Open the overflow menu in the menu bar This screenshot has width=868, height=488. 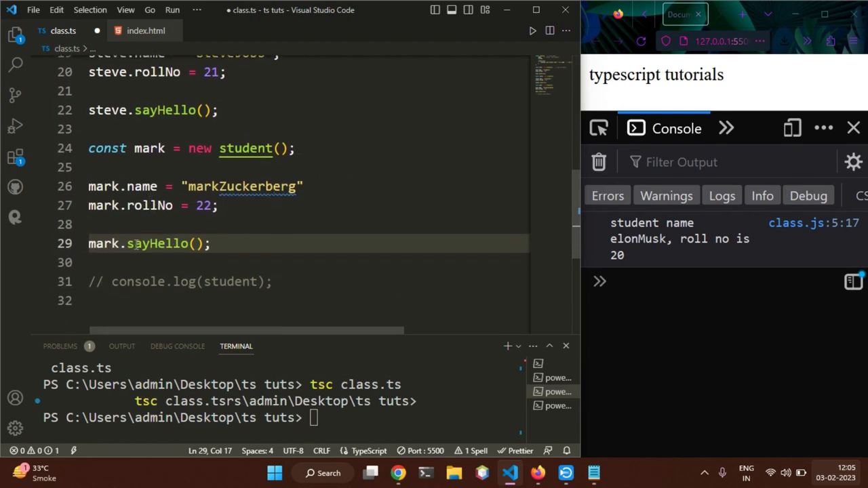click(197, 10)
